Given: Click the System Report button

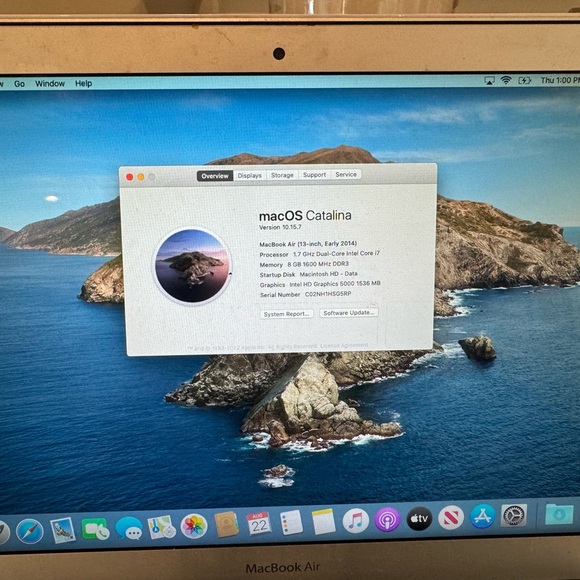Looking at the screenshot, I should [x=287, y=314].
